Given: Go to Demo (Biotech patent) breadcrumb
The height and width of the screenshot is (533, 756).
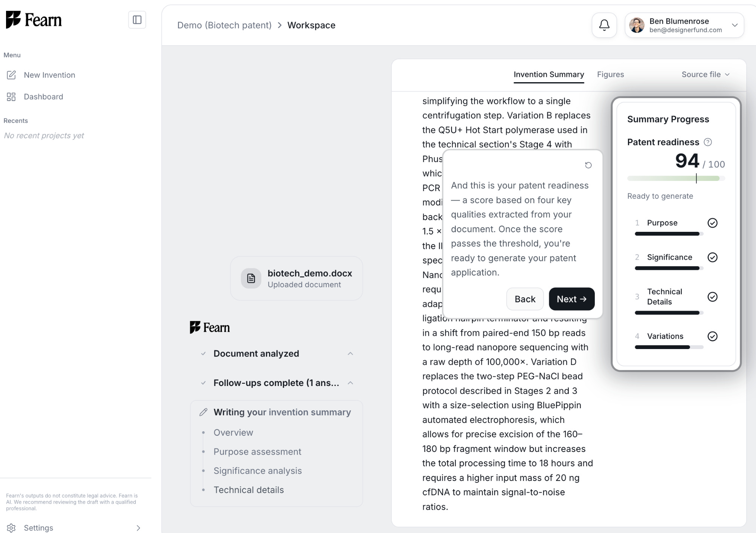Looking at the screenshot, I should (x=224, y=25).
